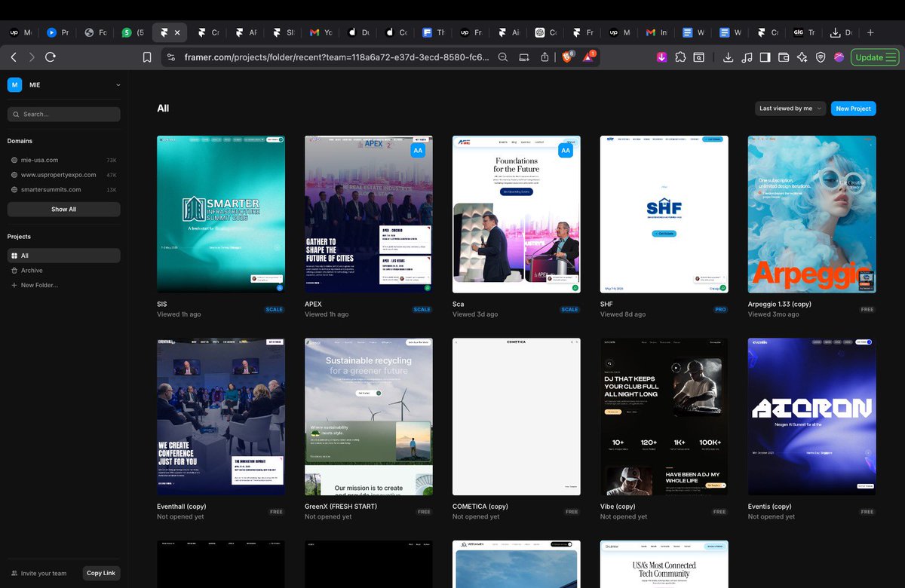
Task: Click the share icon in the address bar
Action: tap(545, 57)
